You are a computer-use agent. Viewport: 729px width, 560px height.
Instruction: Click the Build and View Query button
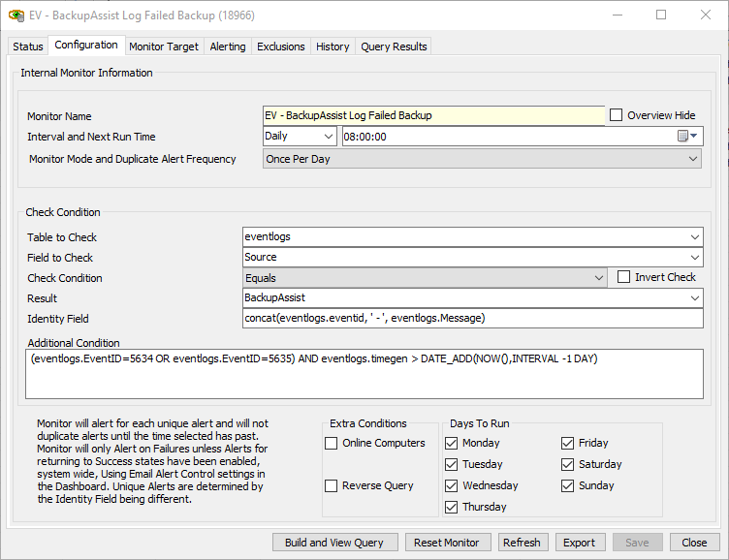(335, 543)
